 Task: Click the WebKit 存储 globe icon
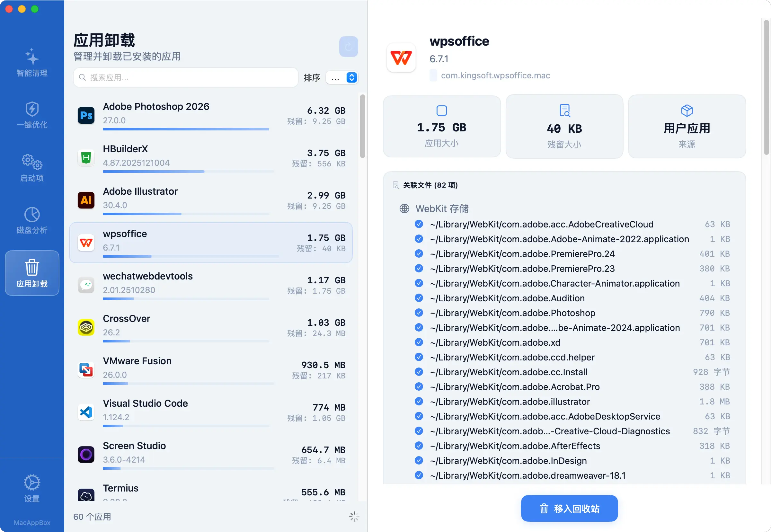tap(404, 209)
